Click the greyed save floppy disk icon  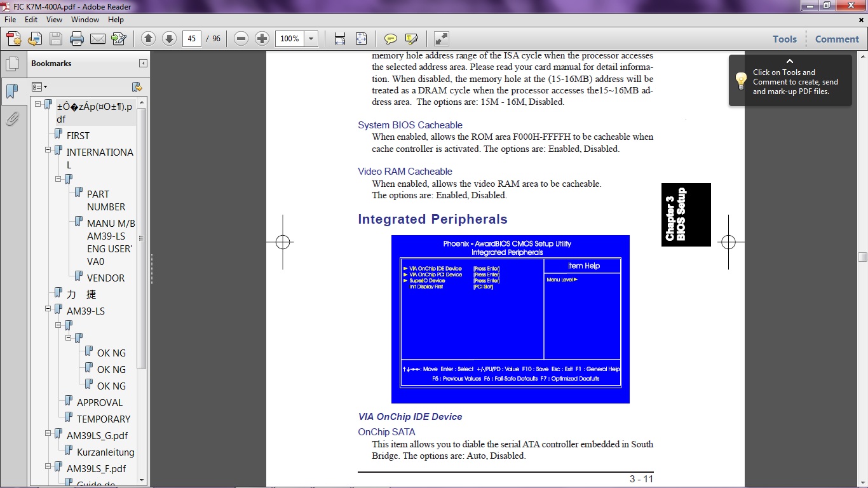[56, 39]
